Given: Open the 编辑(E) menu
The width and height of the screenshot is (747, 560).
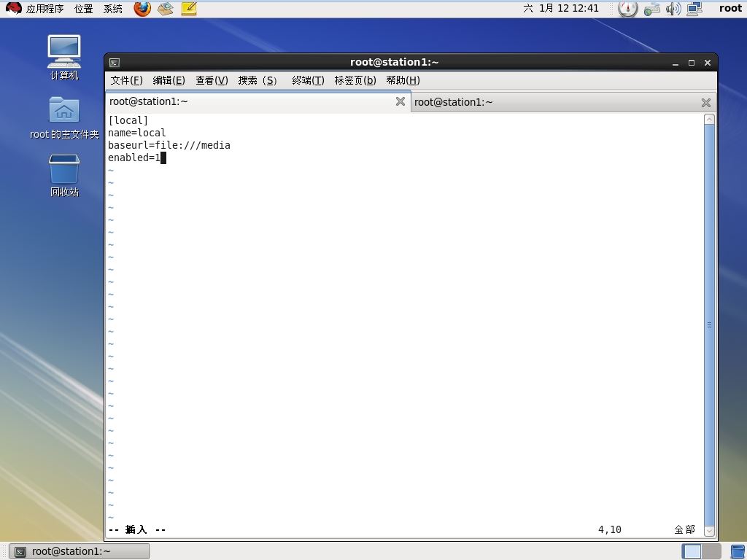Looking at the screenshot, I should pos(169,80).
